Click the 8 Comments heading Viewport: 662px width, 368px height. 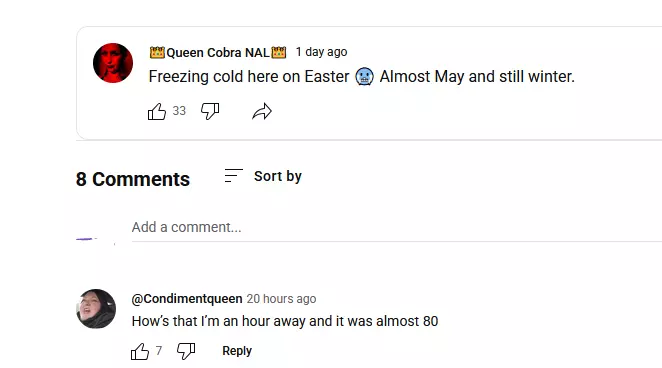click(x=133, y=179)
